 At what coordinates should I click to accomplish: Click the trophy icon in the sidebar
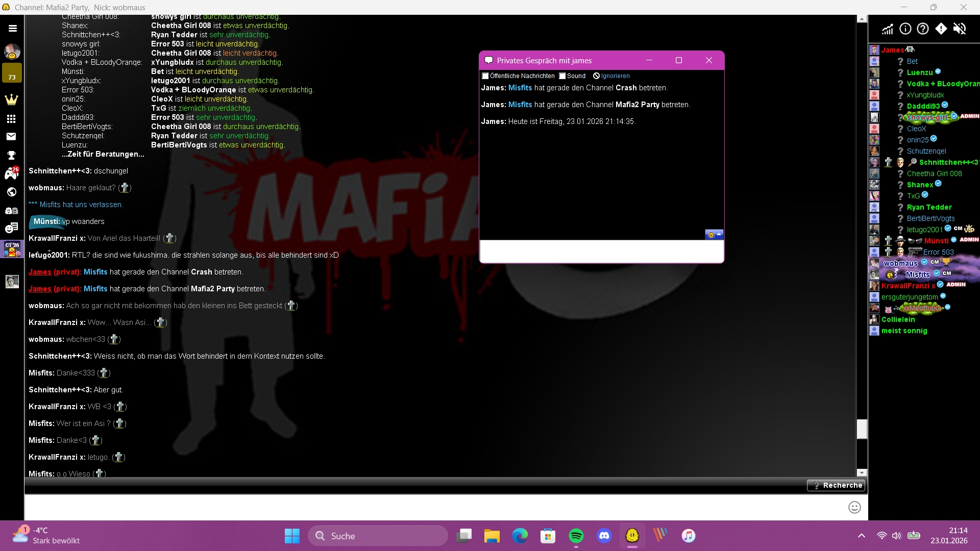11,155
